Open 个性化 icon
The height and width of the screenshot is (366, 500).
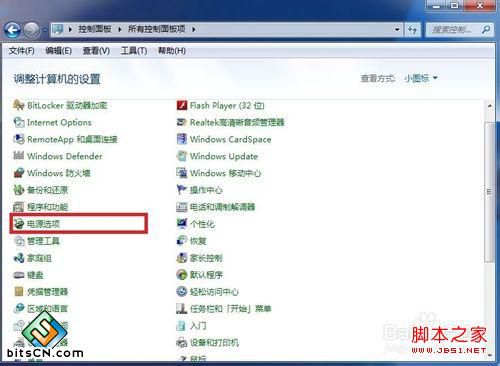pyautogui.click(x=182, y=224)
